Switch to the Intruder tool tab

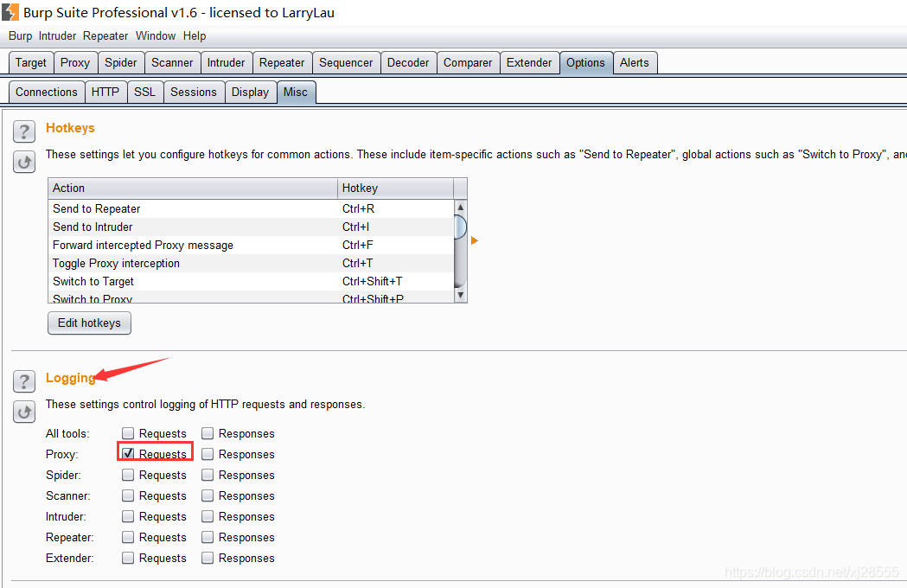(x=227, y=62)
